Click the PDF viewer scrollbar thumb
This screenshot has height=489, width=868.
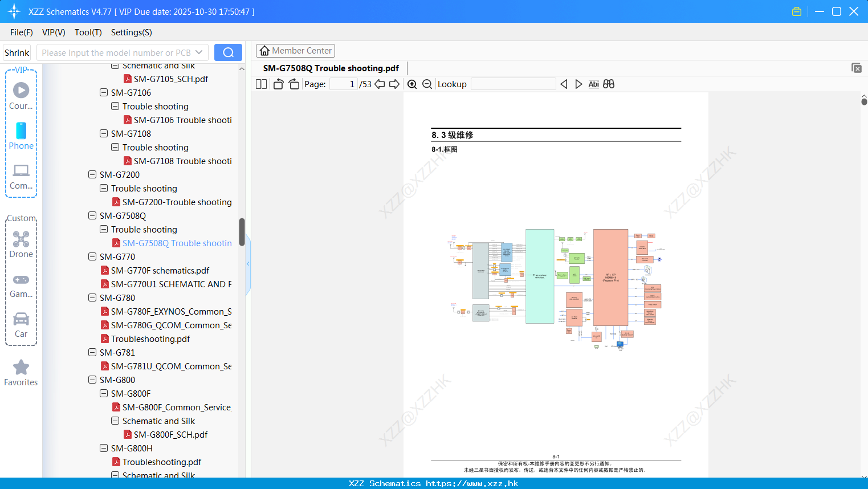[864, 101]
